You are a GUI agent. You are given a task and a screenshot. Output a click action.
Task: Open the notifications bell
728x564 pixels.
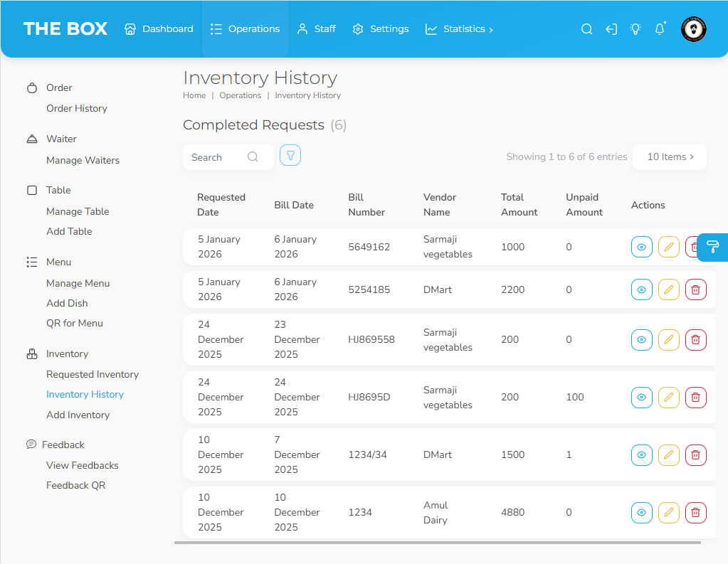[660, 29]
